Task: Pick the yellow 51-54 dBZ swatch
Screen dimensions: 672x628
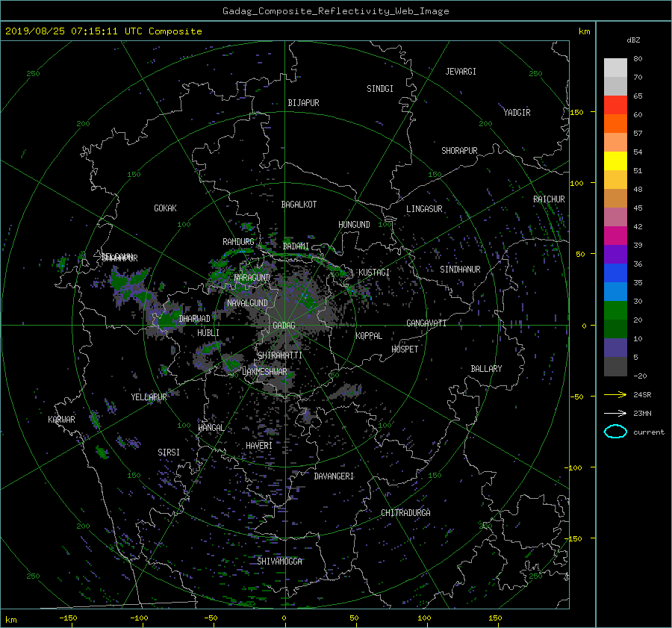Action: tap(615, 161)
